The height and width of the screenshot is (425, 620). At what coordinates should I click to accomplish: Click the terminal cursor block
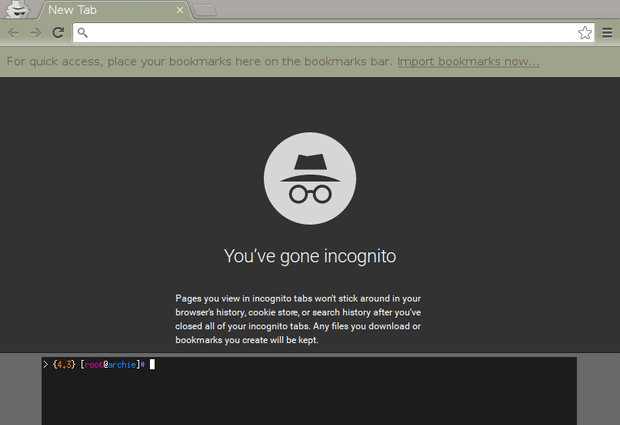click(153, 365)
